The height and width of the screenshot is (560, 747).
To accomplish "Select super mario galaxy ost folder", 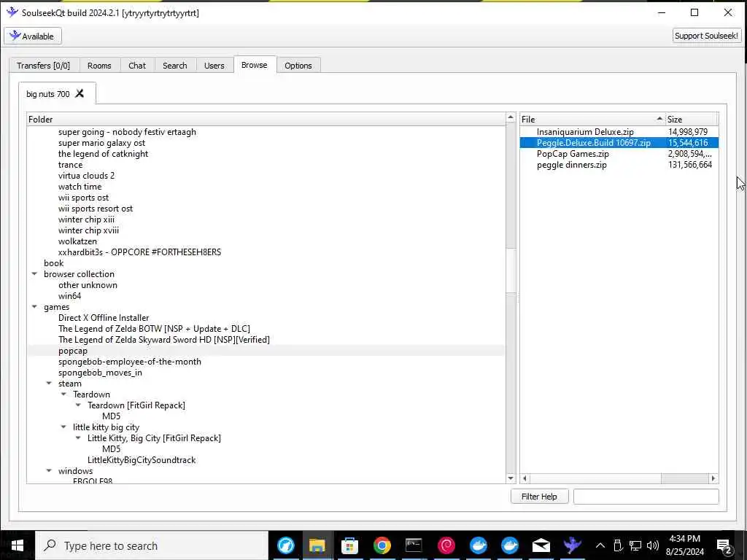I will 101,143.
